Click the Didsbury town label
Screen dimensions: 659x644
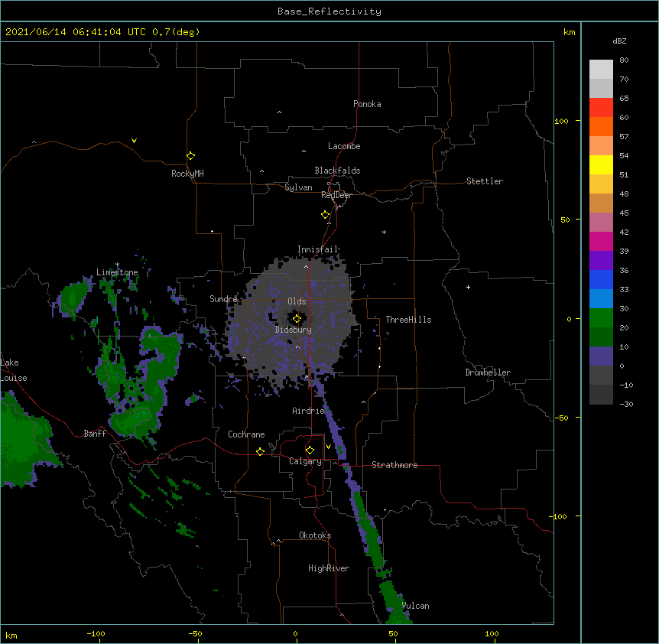(x=294, y=330)
